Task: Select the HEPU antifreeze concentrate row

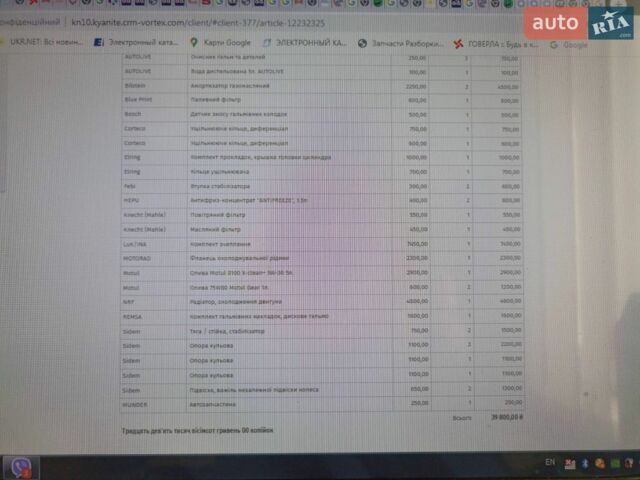Action: click(322, 200)
